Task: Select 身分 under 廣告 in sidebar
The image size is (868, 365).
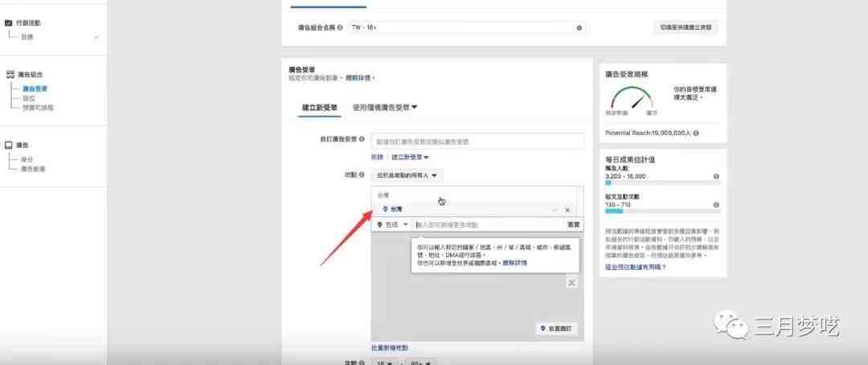Action: click(28, 159)
